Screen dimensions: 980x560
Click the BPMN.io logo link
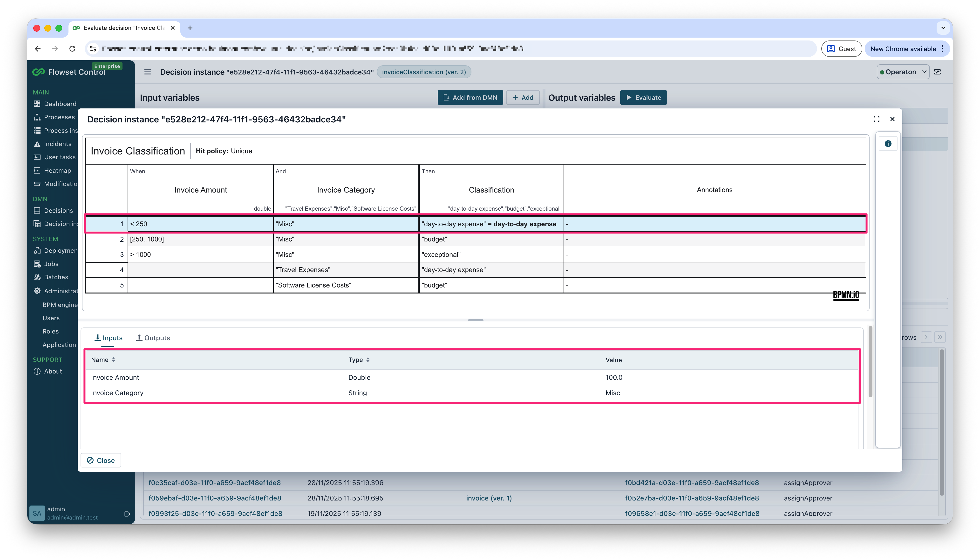click(846, 295)
